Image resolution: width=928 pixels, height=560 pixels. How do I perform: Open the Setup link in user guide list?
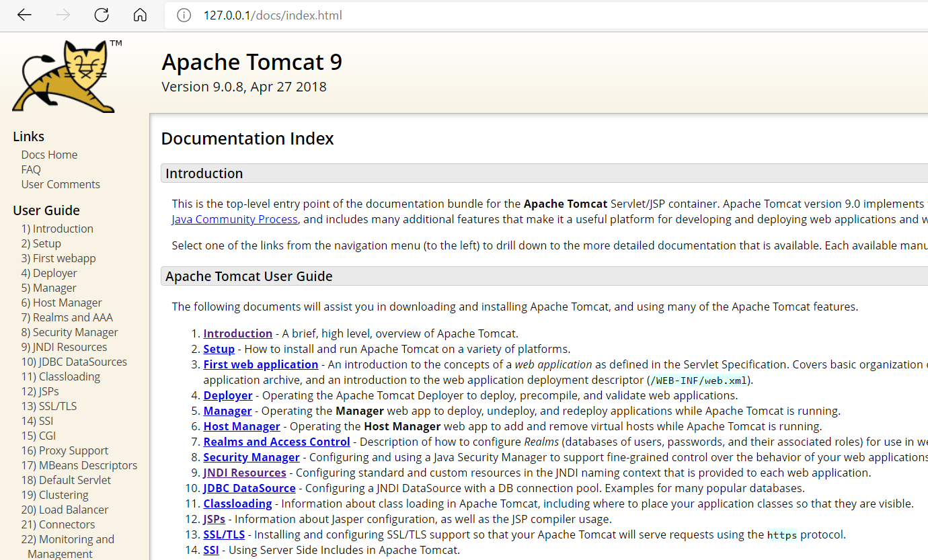click(x=219, y=349)
